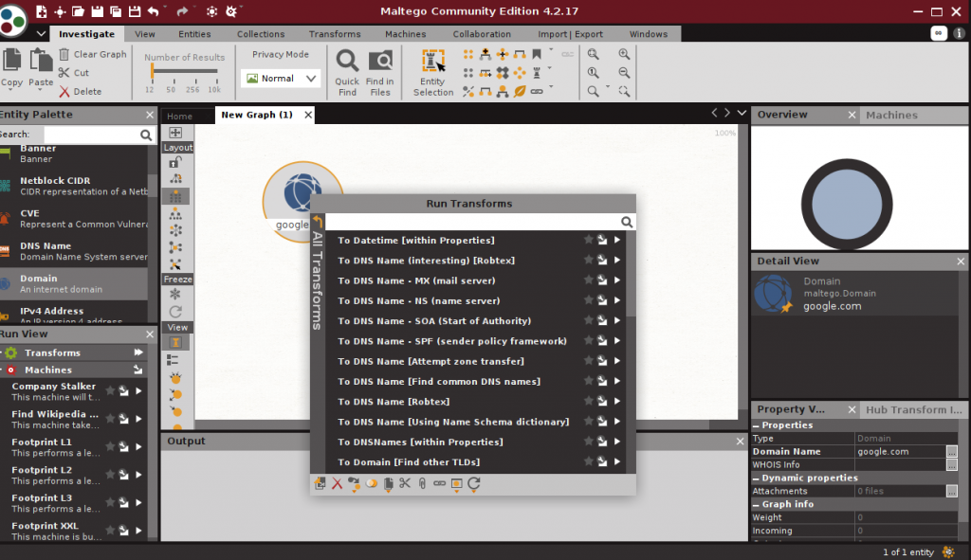Viewport: 971px width, 560px height.
Task: Click the Clear Graph button
Action: coord(93,54)
